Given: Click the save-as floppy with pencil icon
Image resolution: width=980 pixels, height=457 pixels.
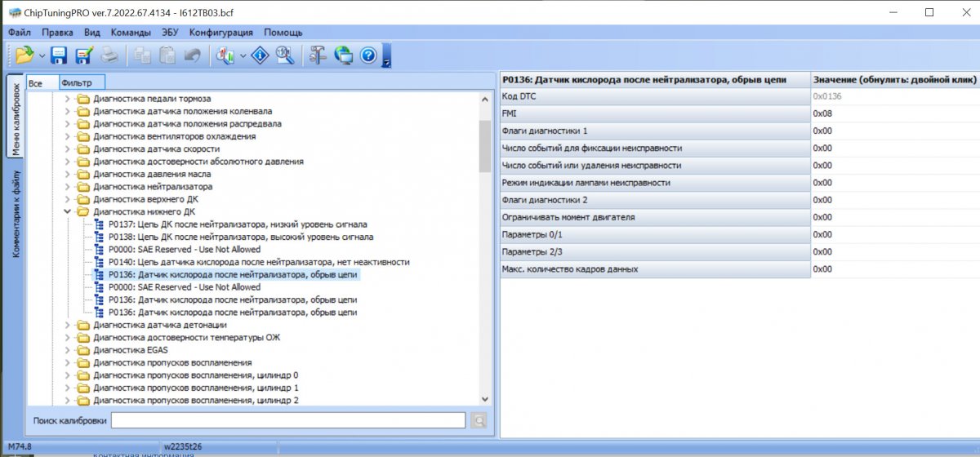Looking at the screenshot, I should tap(84, 55).
